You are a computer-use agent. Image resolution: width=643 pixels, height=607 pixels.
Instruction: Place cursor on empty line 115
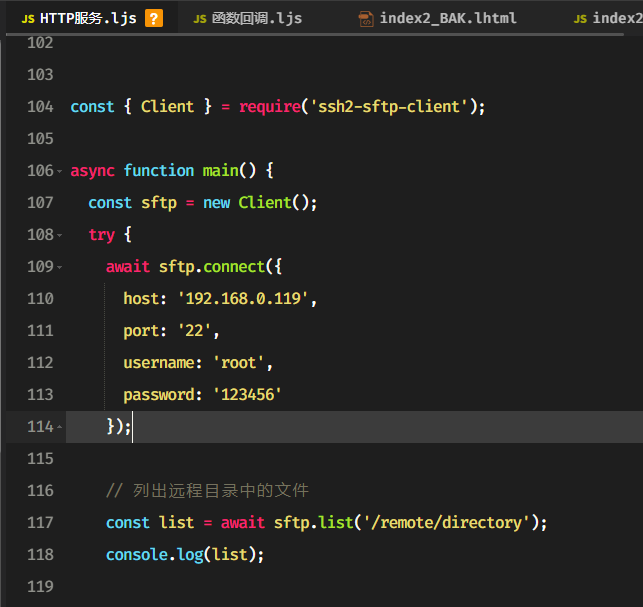(x=353, y=459)
